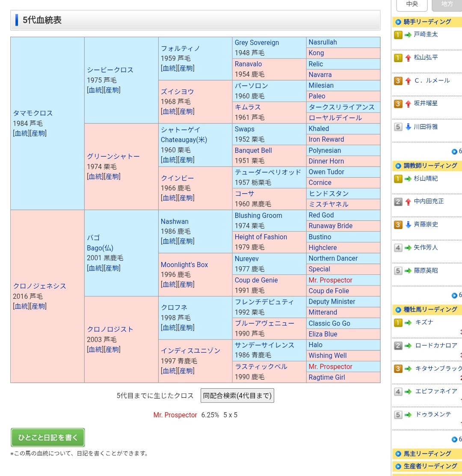The height and width of the screenshot is (476, 462).
Task: Open the Northern Dancer pedigree link
Action: (333, 258)
